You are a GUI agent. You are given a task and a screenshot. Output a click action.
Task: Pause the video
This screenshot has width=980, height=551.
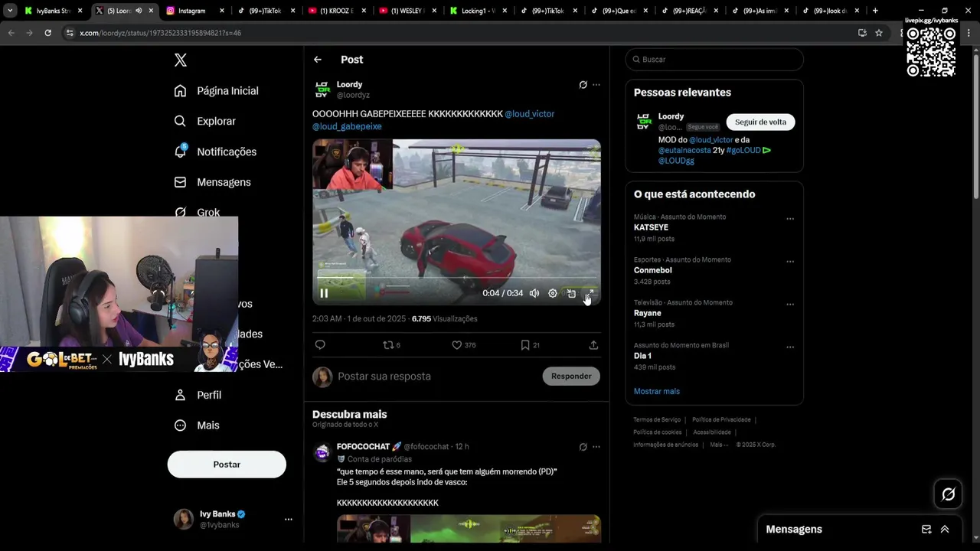tap(324, 293)
